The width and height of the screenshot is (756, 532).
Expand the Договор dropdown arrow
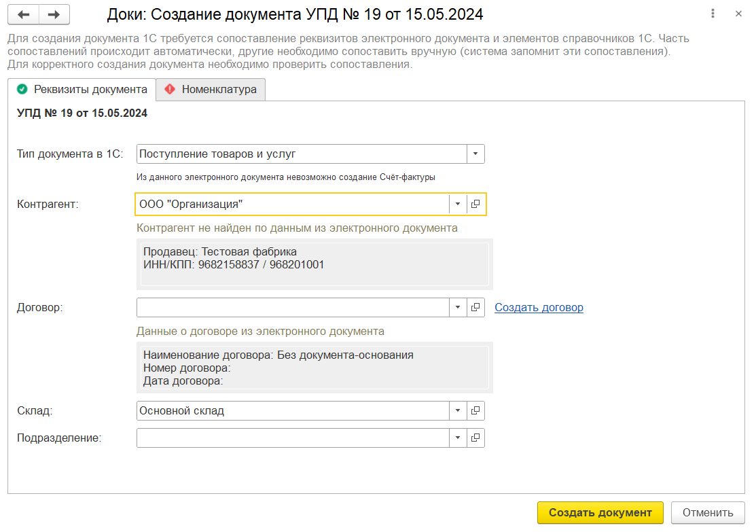458,307
